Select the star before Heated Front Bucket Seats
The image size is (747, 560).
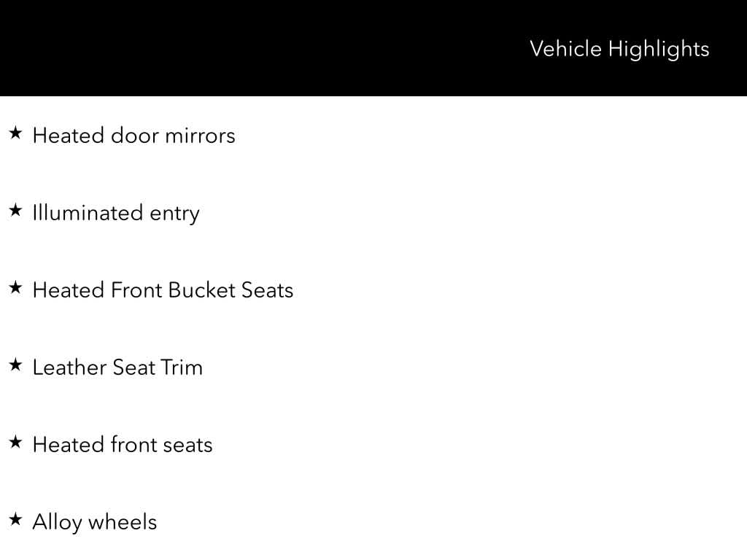15,288
